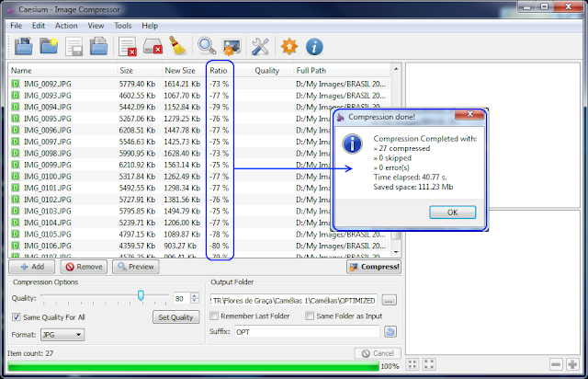Image resolution: width=588 pixels, height=379 pixels.
Task: Click the blue About info icon
Action: pos(314,47)
